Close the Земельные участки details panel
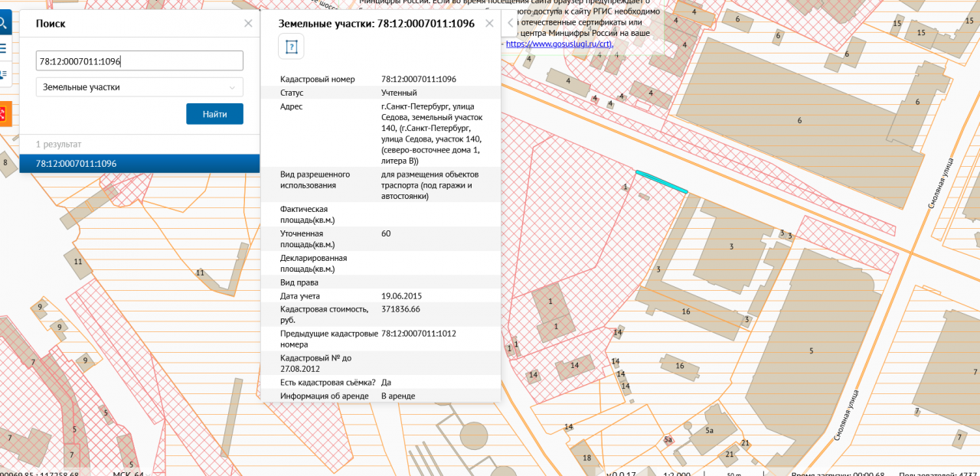The height and width of the screenshot is (476, 980). point(490,24)
